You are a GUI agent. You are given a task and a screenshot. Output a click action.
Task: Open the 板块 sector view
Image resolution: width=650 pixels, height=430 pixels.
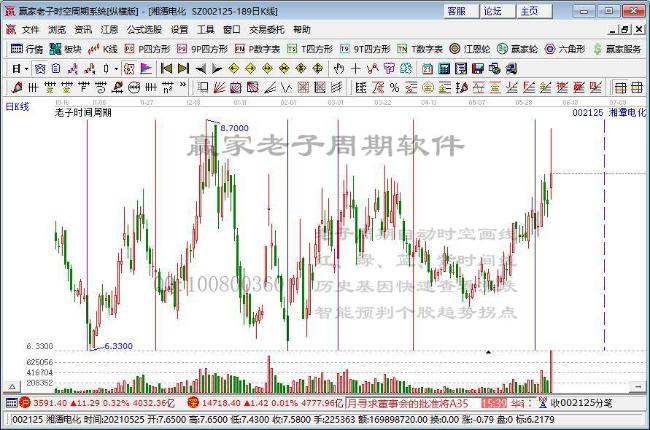(x=65, y=49)
